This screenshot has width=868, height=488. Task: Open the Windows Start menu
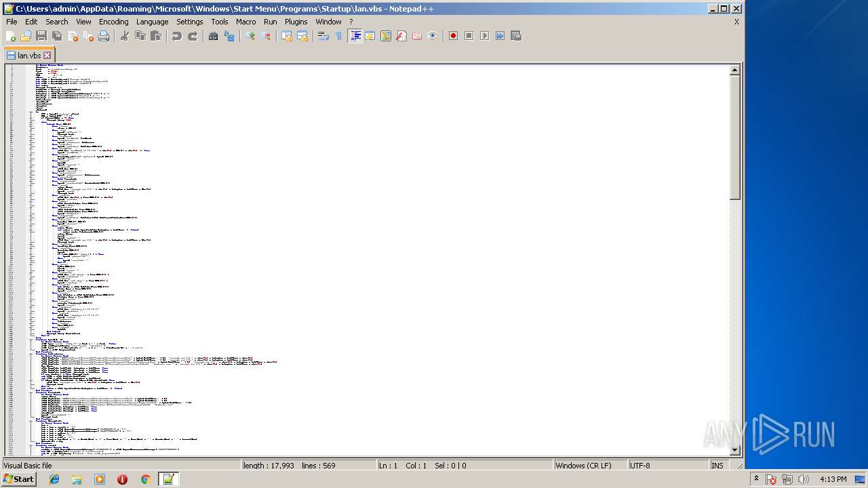pos(18,479)
